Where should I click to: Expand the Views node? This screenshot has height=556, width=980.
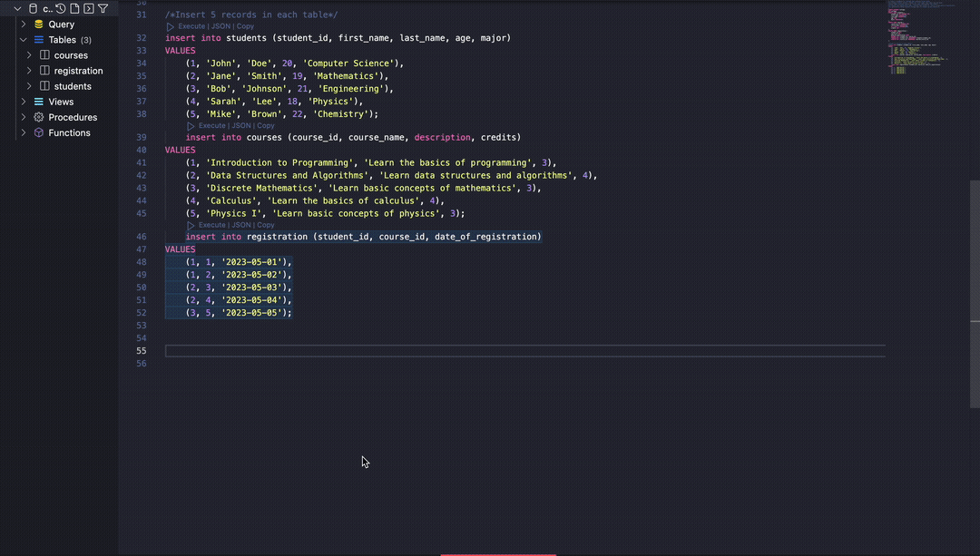pos(24,102)
